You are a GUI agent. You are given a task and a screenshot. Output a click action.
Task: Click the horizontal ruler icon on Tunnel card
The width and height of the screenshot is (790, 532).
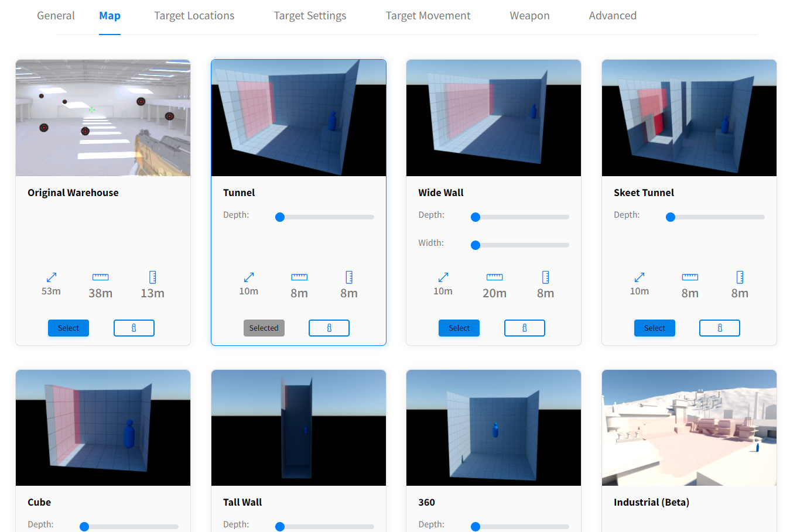click(x=299, y=277)
